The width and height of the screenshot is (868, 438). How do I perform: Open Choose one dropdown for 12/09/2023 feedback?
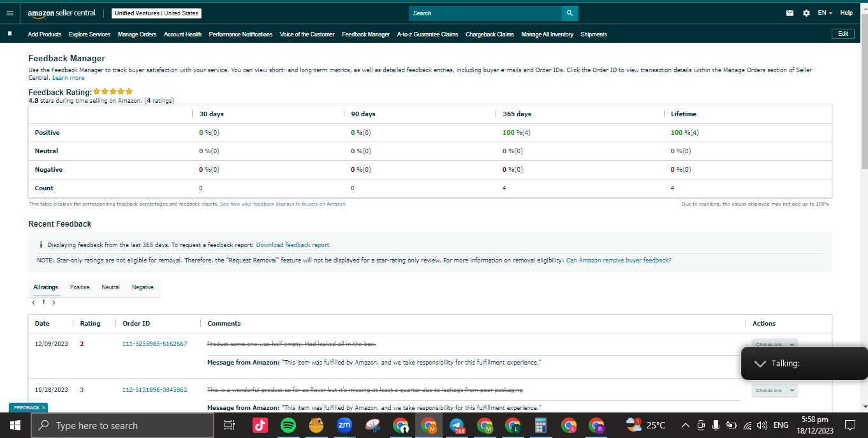pyautogui.click(x=774, y=344)
